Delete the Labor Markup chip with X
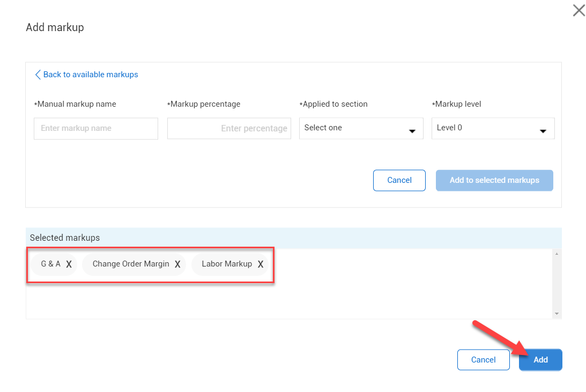Screen dimensions: 586x392 261,264
